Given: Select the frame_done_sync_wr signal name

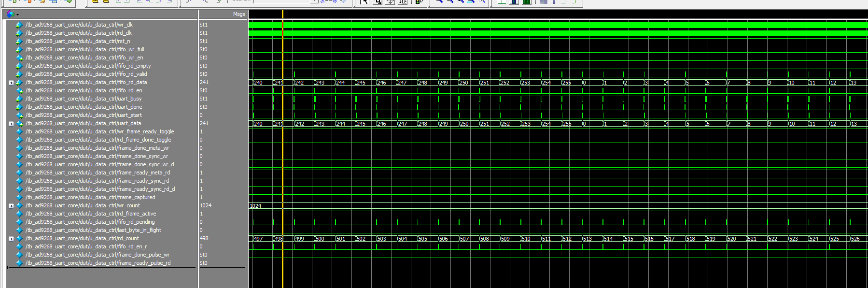Looking at the screenshot, I should click(x=97, y=156).
